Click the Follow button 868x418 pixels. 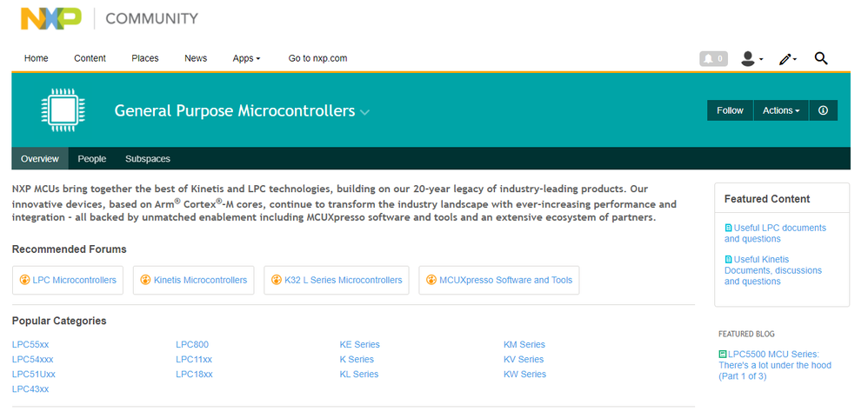point(730,110)
